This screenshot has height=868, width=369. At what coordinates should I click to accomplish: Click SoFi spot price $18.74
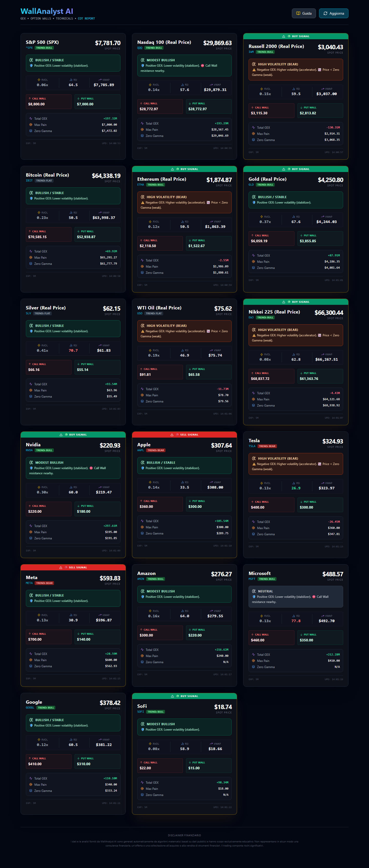pos(223,707)
